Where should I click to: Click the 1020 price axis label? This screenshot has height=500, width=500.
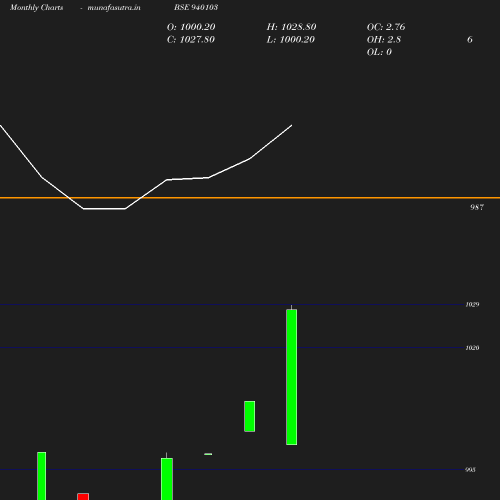pos(472,348)
